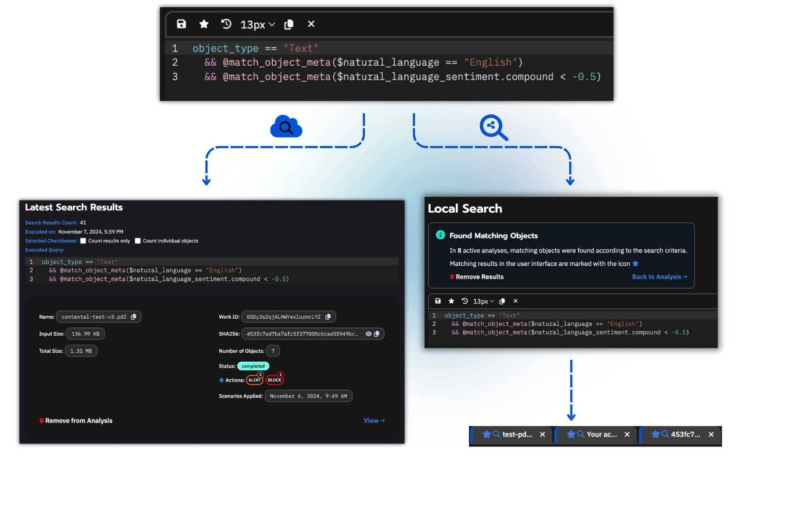Open query history in the top editor
798x532 pixels.
tap(226, 24)
